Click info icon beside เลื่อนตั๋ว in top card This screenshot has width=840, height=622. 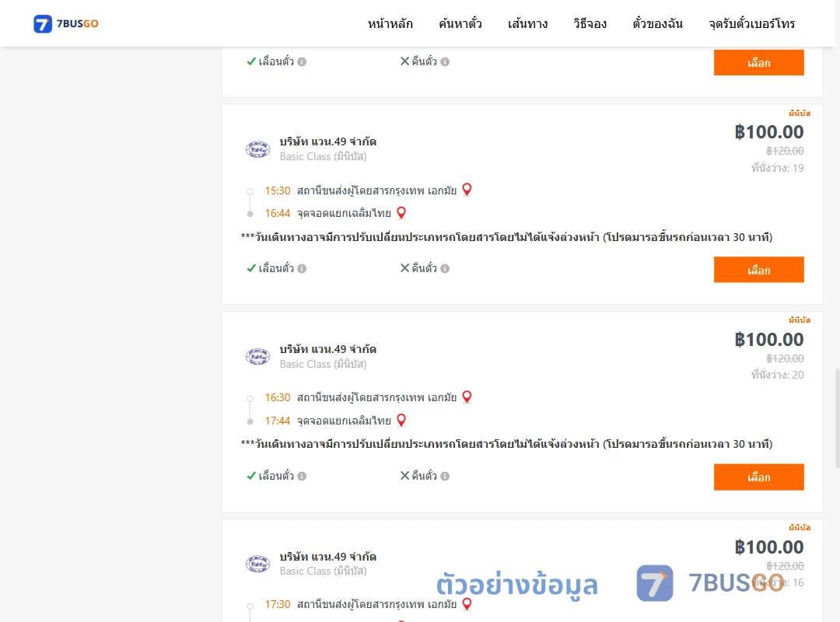tap(302, 61)
